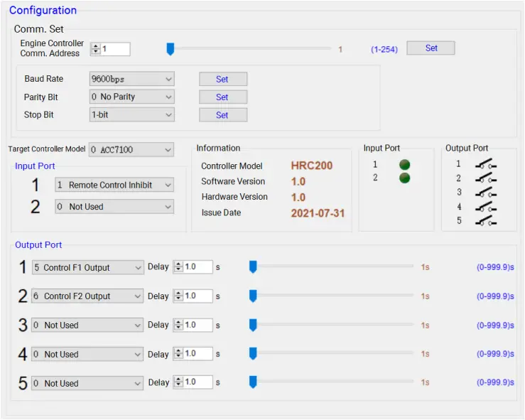Click Output Port 2 switch status icon

tap(485, 178)
